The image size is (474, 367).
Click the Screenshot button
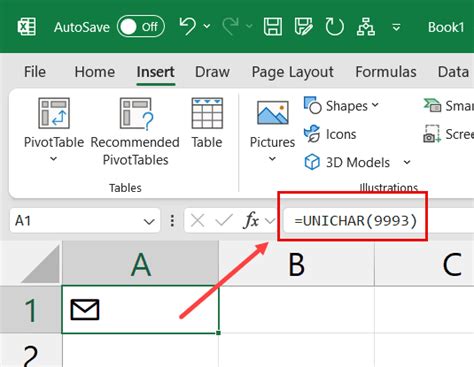click(x=448, y=134)
